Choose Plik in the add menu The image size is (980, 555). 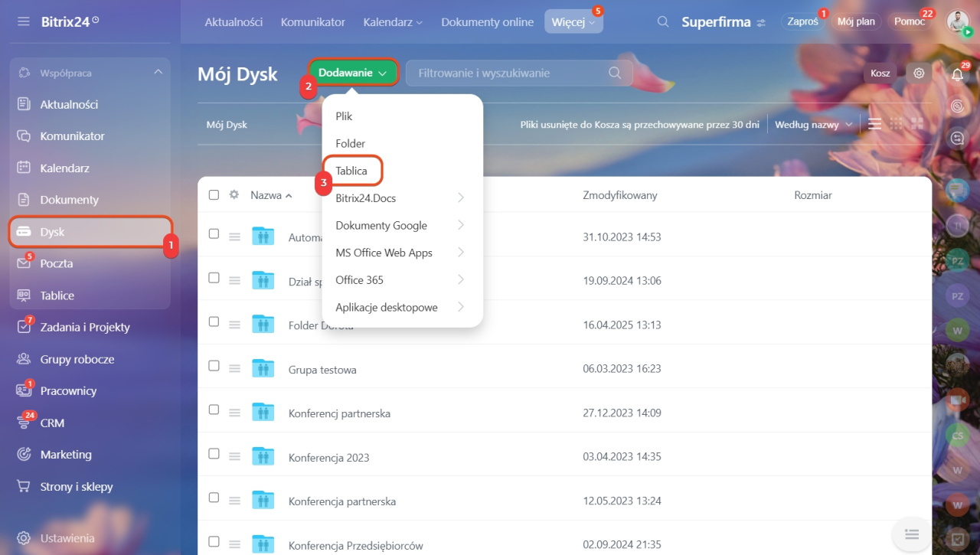[x=402, y=116]
